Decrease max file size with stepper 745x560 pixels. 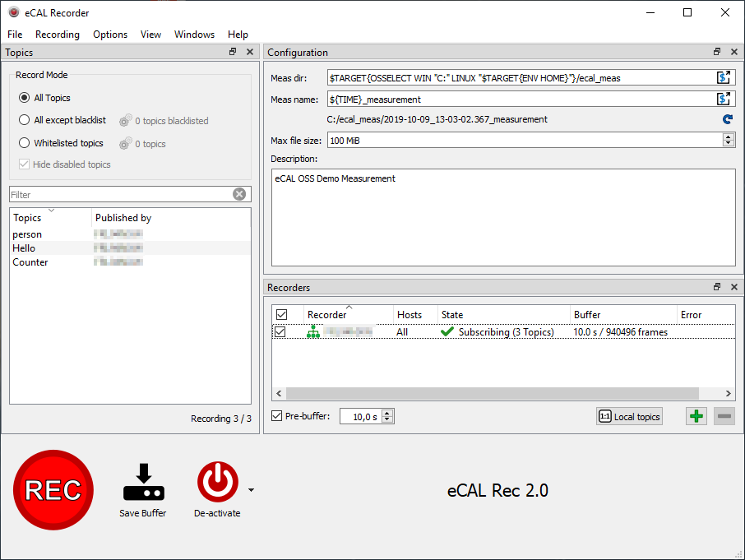[x=729, y=143]
